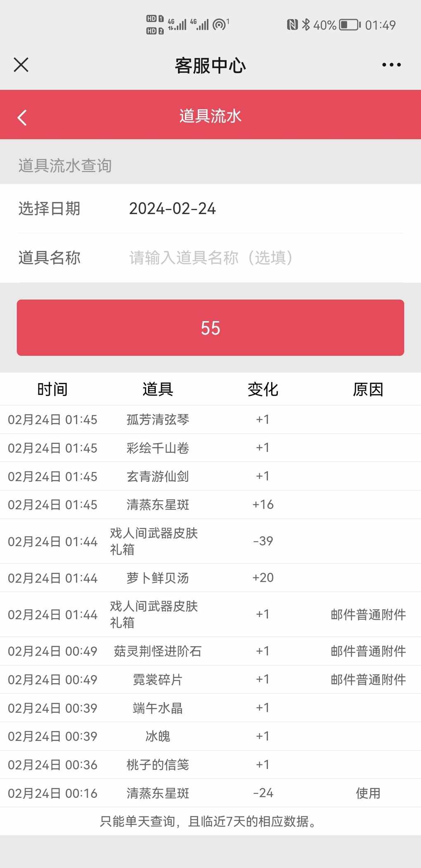Screen dimensions: 421x868
Task: Tap the NFC status icon
Action: point(292,25)
